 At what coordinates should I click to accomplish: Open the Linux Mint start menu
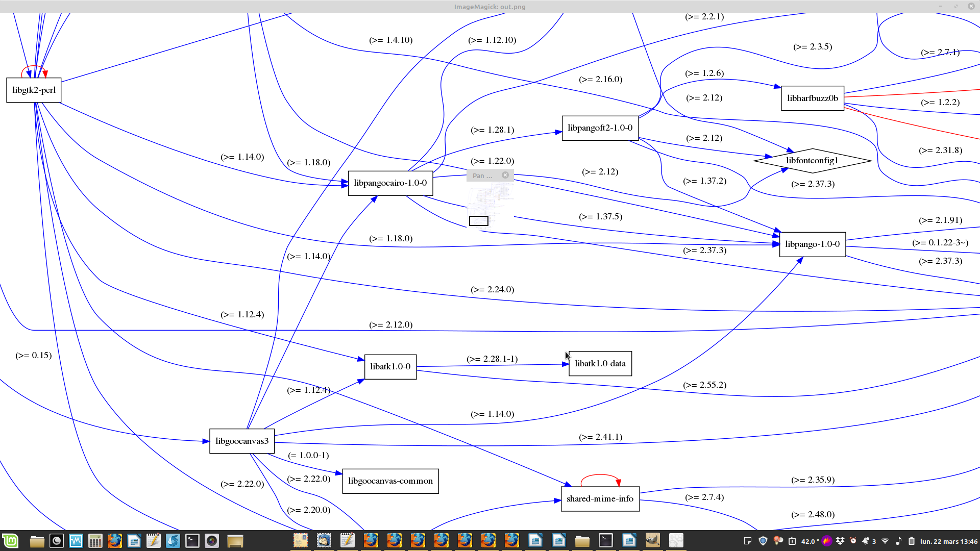[10, 541]
